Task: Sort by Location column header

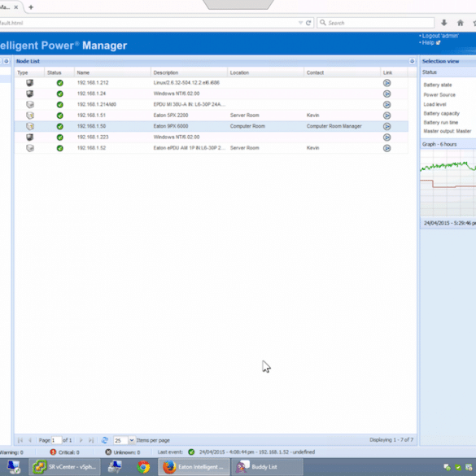Action: [265, 72]
